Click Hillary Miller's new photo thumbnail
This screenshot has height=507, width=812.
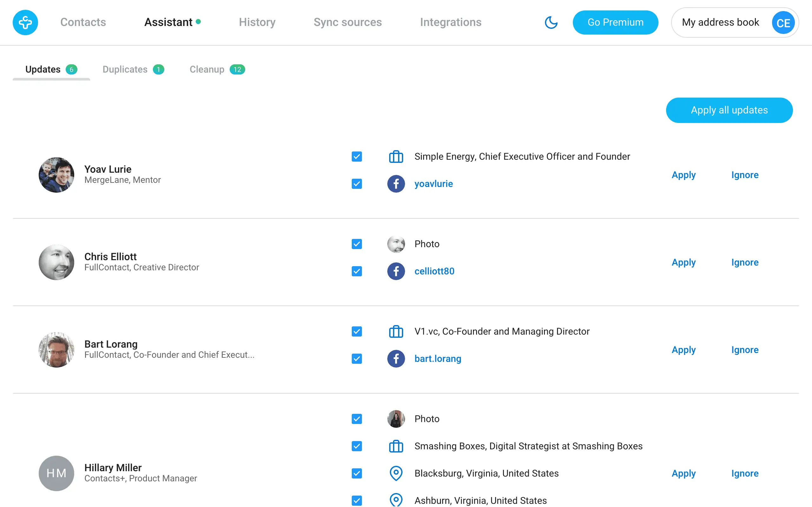[x=396, y=419]
